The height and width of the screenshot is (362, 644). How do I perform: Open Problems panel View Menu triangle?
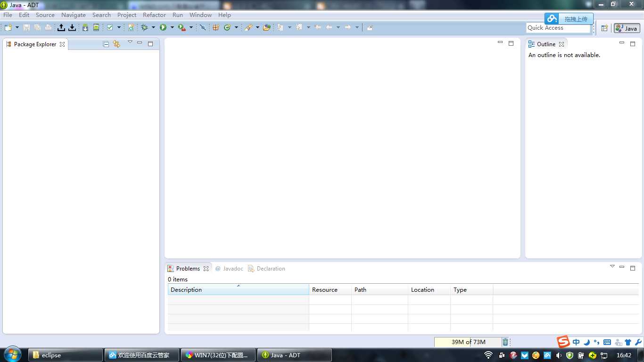click(612, 266)
